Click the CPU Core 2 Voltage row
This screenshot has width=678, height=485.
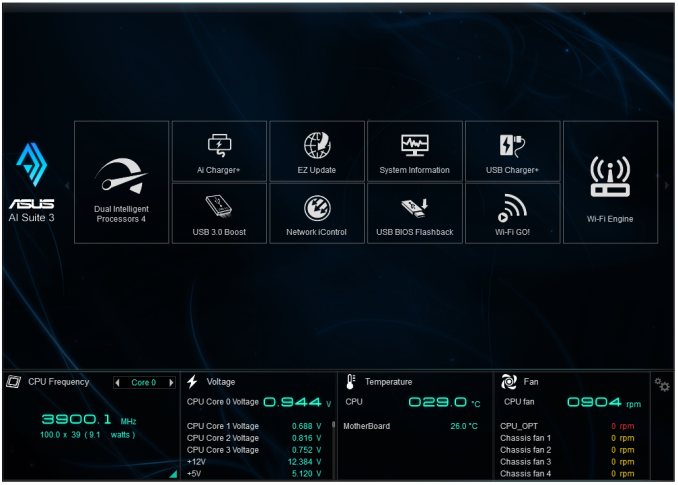pos(254,438)
